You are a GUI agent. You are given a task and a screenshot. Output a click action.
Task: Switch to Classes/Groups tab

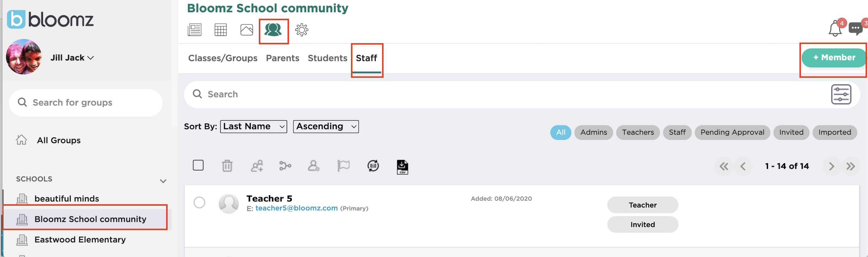tap(223, 58)
